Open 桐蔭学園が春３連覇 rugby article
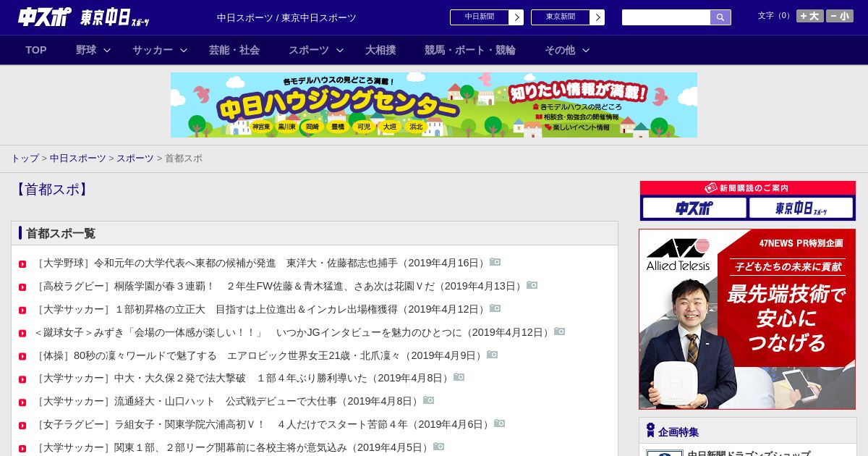Image resolution: width=868 pixels, height=456 pixels. 279,286
